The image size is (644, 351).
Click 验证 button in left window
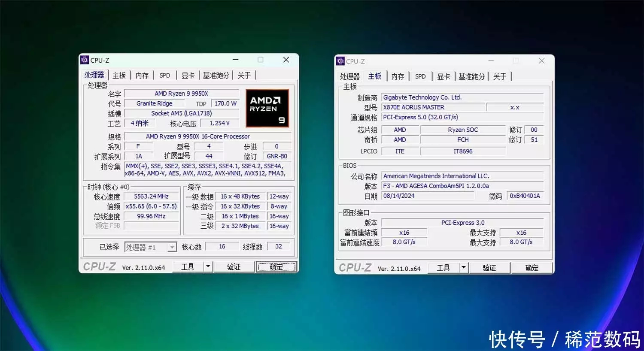[234, 266]
